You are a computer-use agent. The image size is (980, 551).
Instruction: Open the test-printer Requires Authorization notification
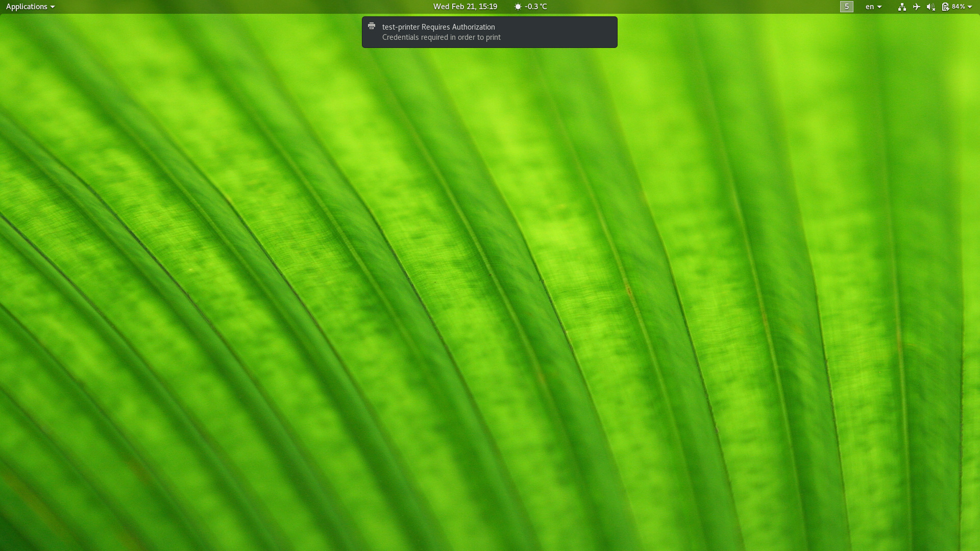(x=489, y=32)
